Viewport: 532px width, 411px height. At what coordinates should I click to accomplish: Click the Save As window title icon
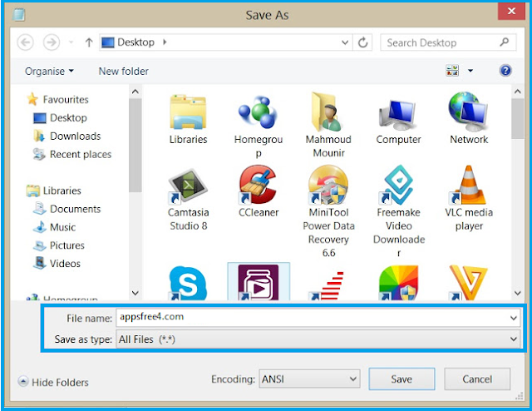click(19, 14)
